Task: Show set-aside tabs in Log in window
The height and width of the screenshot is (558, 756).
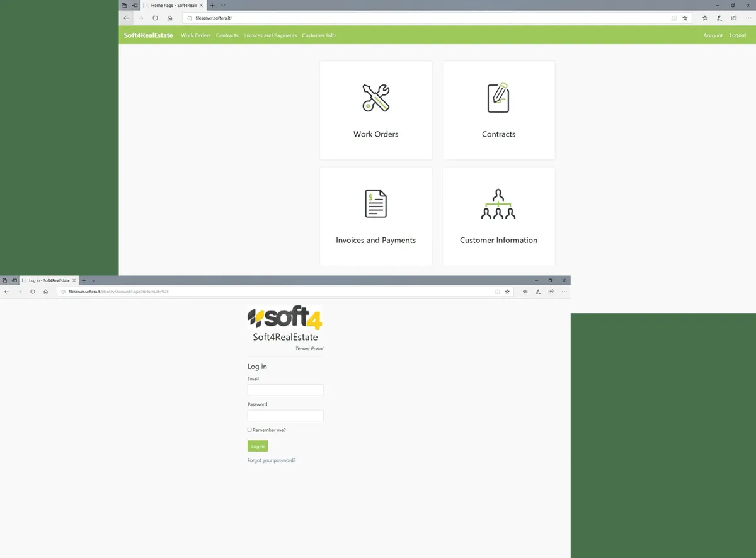Action: pyautogui.click(x=4, y=280)
